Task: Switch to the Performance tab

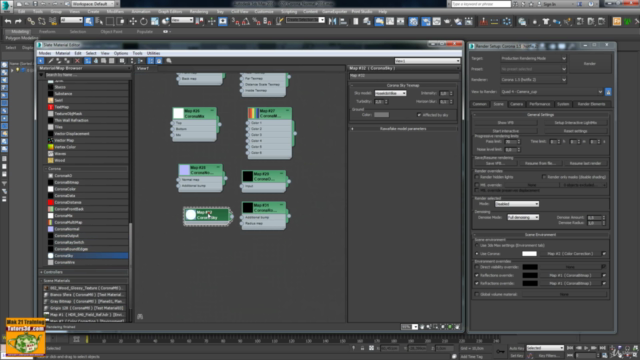Action: pyautogui.click(x=540, y=104)
